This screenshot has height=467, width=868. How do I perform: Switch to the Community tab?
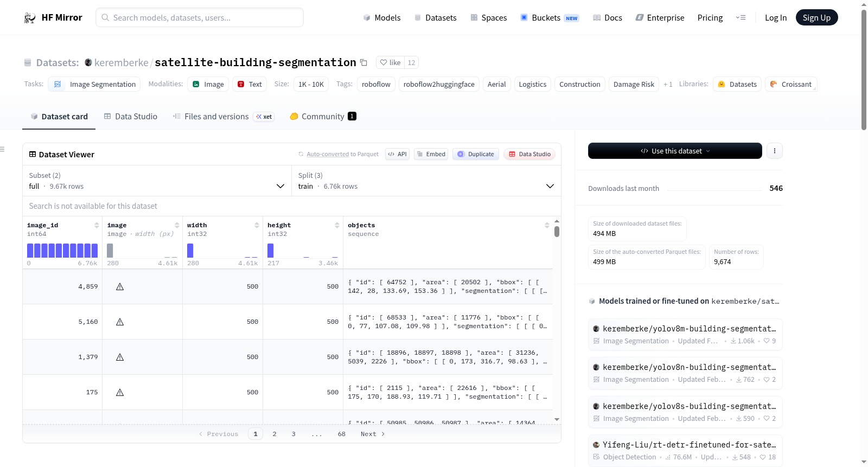[x=323, y=117]
